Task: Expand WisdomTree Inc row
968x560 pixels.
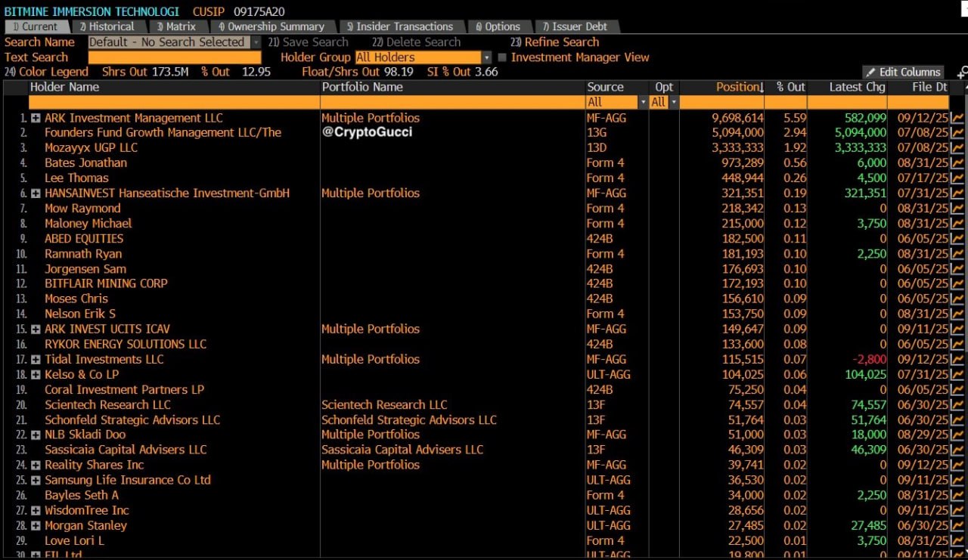Action: pos(36,510)
